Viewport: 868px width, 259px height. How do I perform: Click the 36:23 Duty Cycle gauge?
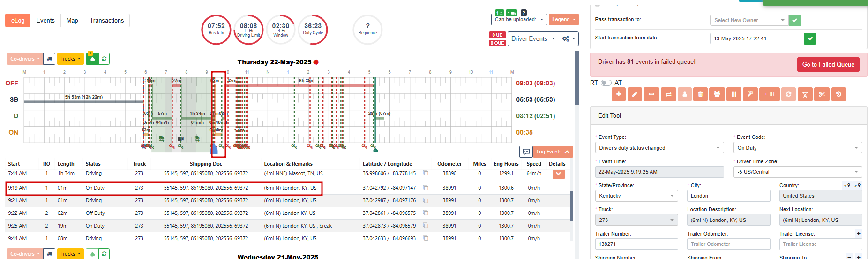pyautogui.click(x=313, y=30)
